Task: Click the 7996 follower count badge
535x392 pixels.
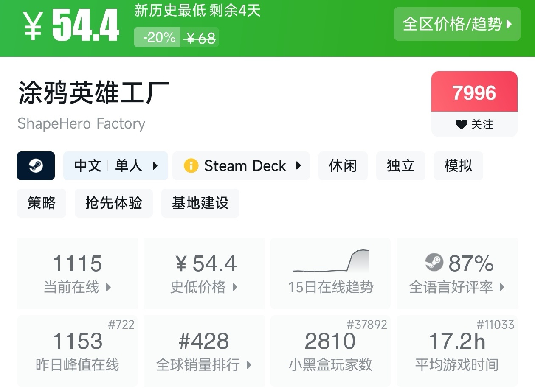Action: coord(474,92)
